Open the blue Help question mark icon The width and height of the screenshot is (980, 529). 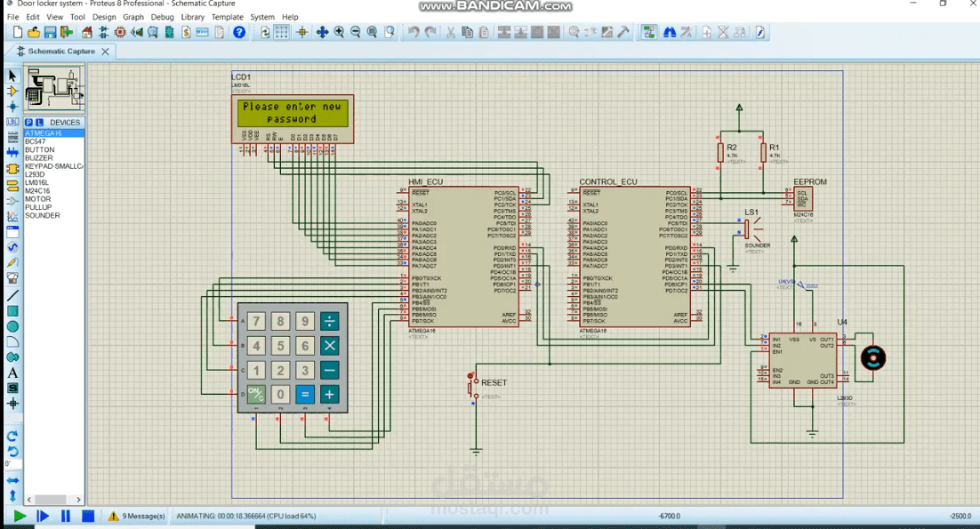coord(238,33)
